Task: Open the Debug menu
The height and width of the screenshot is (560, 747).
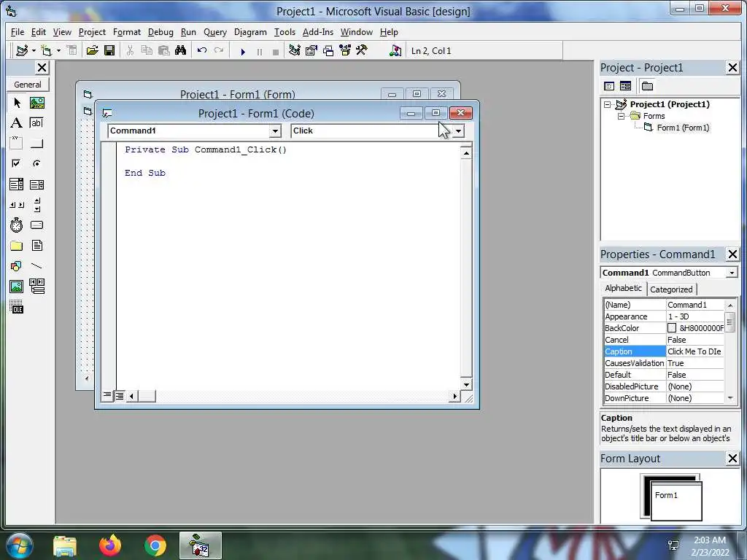Action: pos(160,32)
